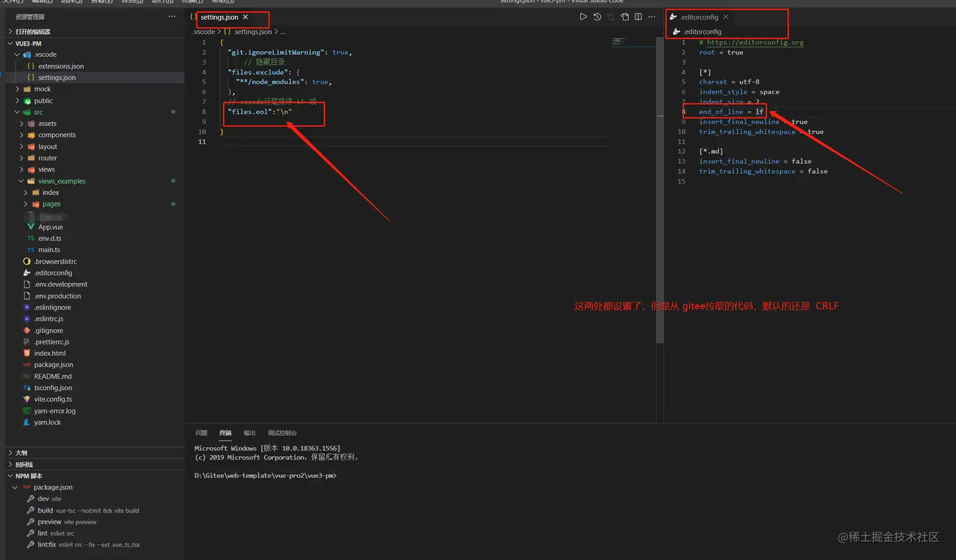Click the tsconfig.json file icon
This screenshot has width=956, height=560.
coord(27,387)
